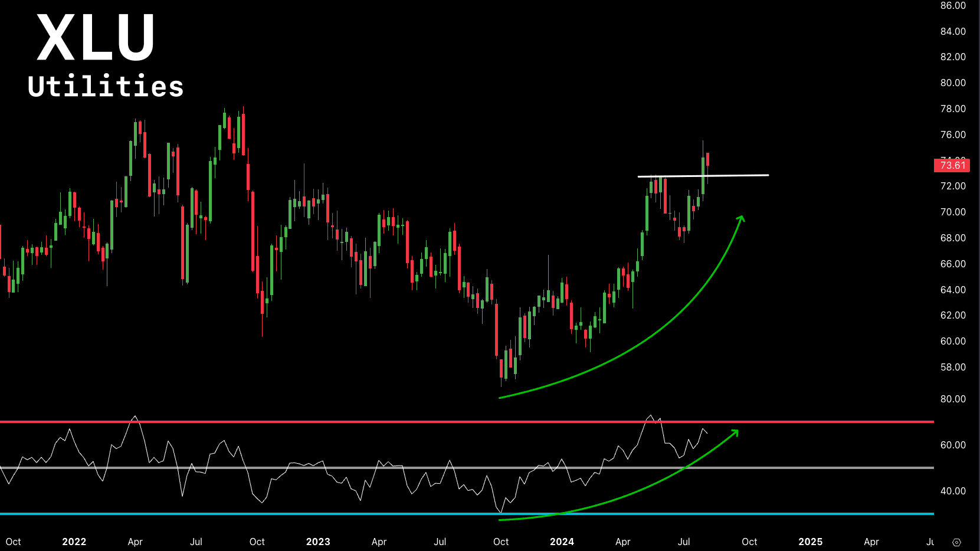This screenshot has height=551, width=980.
Task: Open chart settings gear icon
Action: tap(957, 542)
